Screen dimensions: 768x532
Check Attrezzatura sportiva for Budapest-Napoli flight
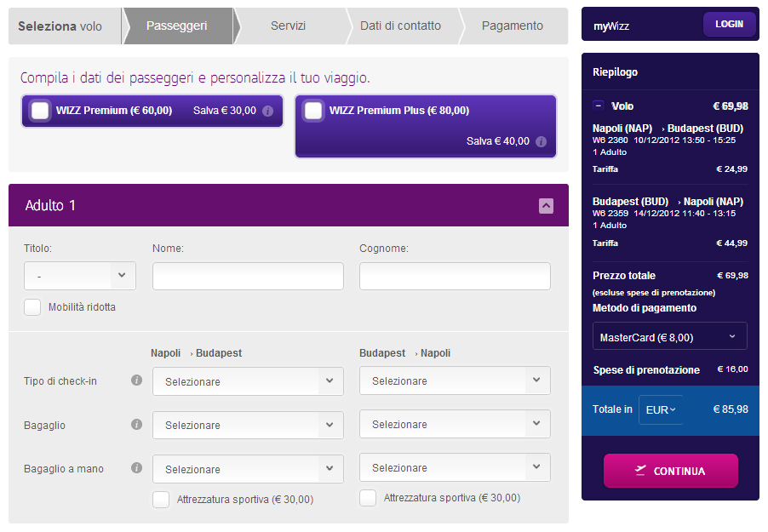[368, 498]
